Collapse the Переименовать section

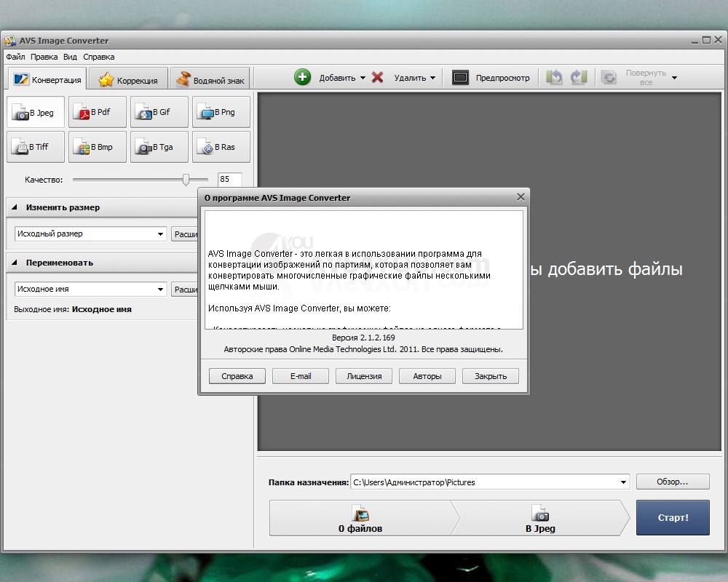15,263
